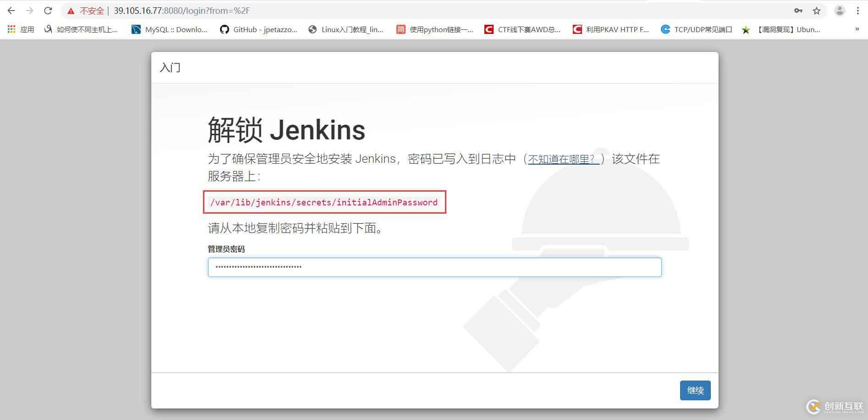Image resolution: width=868 pixels, height=420 pixels.
Task: Click the 管理员密码 password field
Action: pos(434,267)
